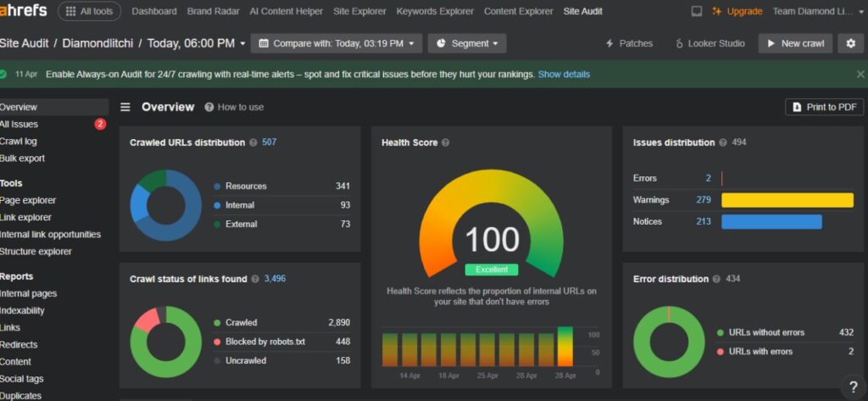Click help icon beside Health Score
868x401 pixels.
point(446,142)
